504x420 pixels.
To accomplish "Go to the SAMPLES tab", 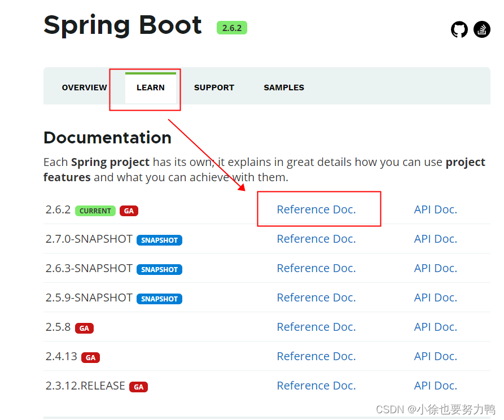I will coord(284,88).
